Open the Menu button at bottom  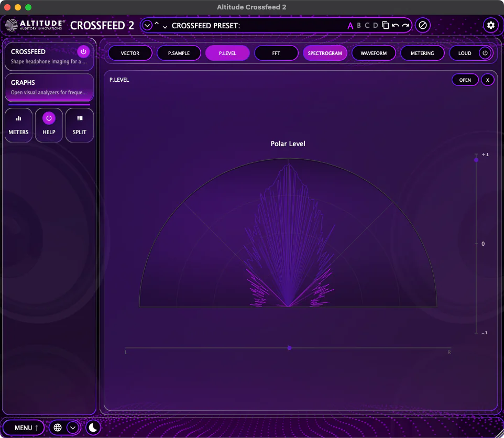[x=24, y=428]
